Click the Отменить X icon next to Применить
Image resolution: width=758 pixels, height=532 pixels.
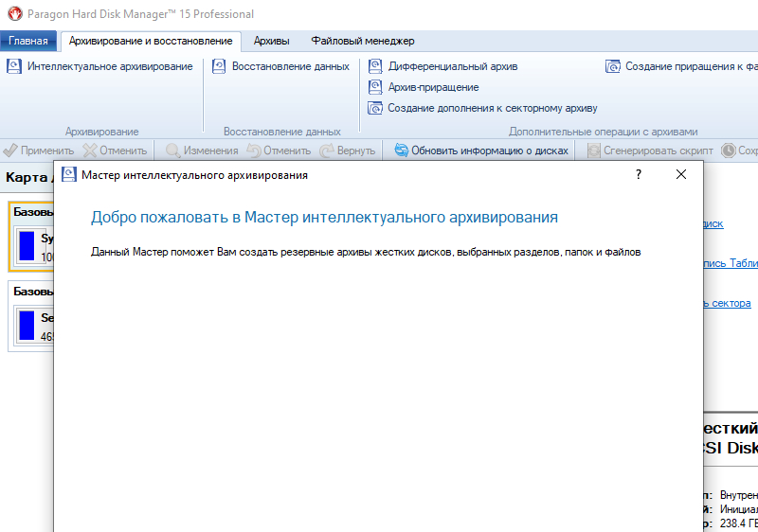[x=90, y=151]
